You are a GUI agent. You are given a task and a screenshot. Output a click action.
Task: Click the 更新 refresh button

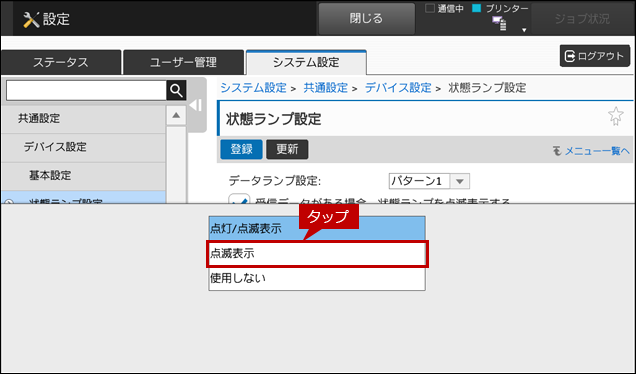(x=287, y=149)
